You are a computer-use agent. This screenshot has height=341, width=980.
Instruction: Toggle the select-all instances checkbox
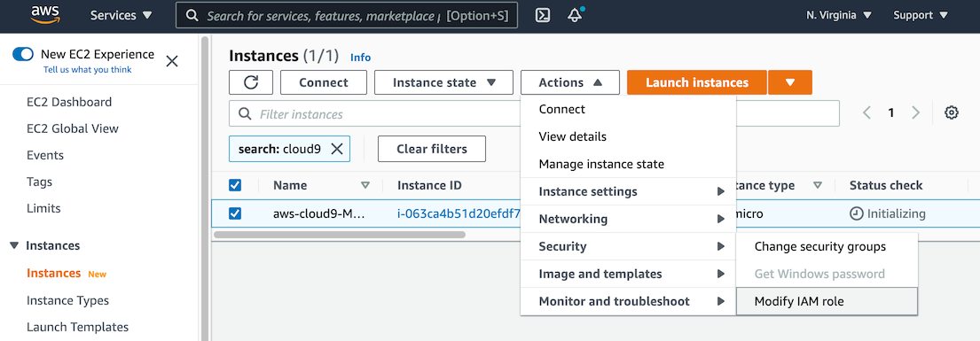coord(235,185)
